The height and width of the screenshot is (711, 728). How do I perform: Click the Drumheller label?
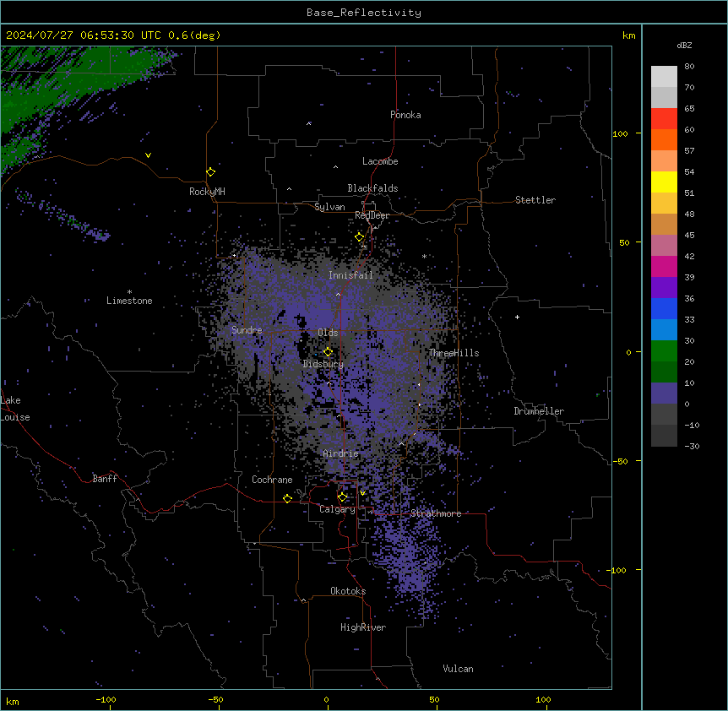click(539, 411)
